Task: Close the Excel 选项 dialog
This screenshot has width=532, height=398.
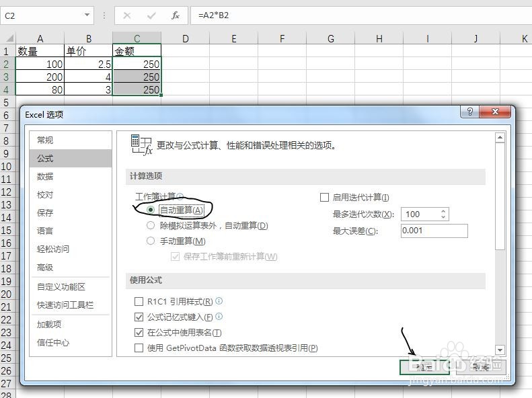Action: 495,112
